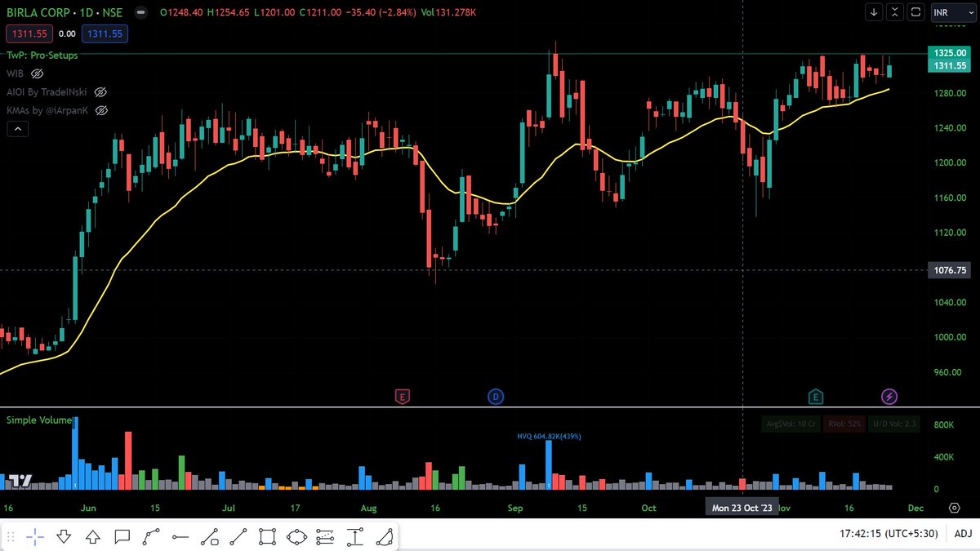Screen dimensions: 980x551
Task: Click the green E earnings marker
Action: (815, 397)
